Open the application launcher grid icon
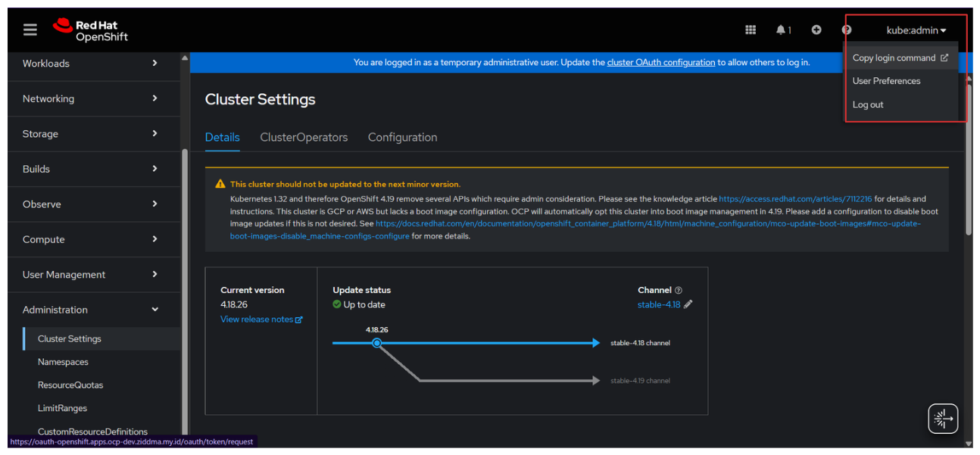Viewport: 980px width, 455px height. (x=751, y=30)
